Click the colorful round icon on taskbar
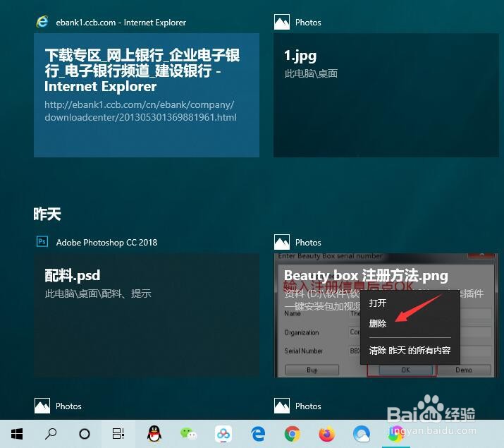The height and width of the screenshot is (448, 504). point(395,434)
